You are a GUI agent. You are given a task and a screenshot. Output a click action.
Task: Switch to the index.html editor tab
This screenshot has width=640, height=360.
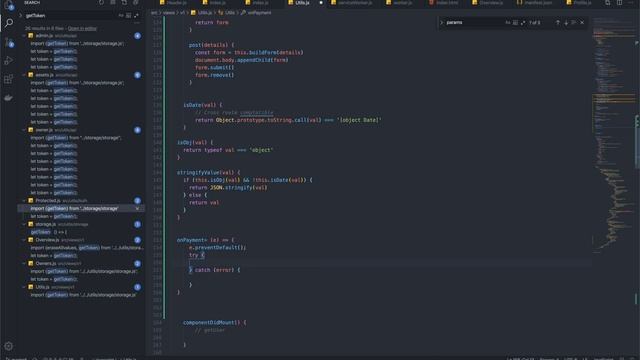tap(444, 3)
